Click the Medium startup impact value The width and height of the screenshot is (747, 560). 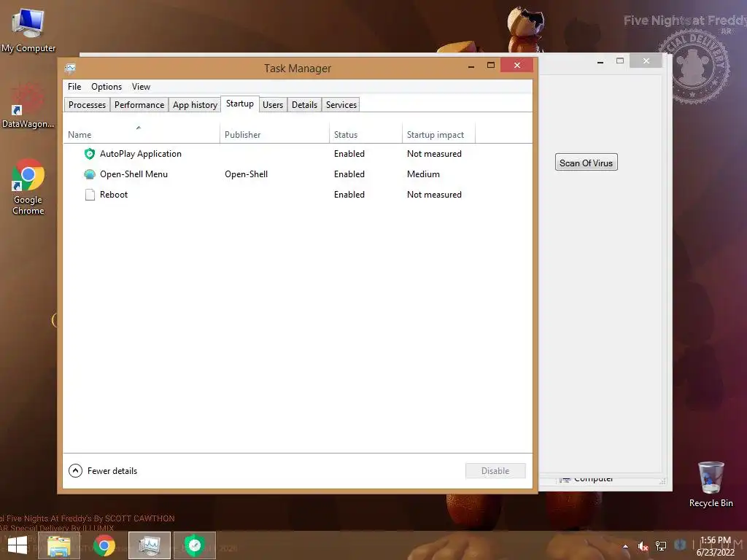[423, 174]
